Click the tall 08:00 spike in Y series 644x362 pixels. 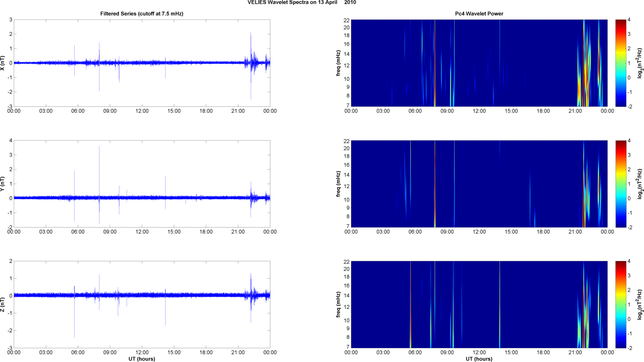[x=99, y=162]
